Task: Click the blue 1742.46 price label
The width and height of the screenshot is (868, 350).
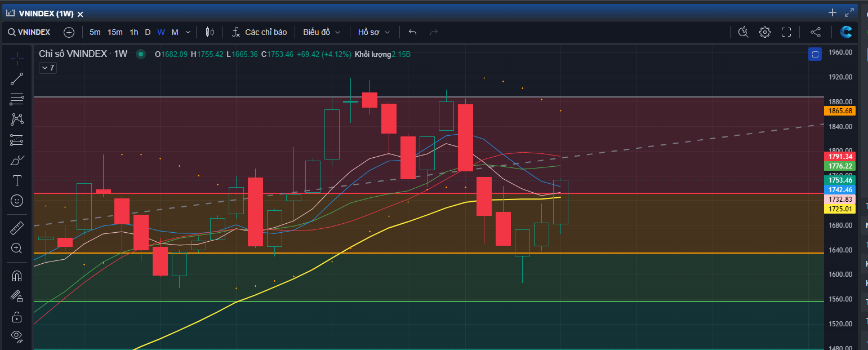Action: point(839,190)
